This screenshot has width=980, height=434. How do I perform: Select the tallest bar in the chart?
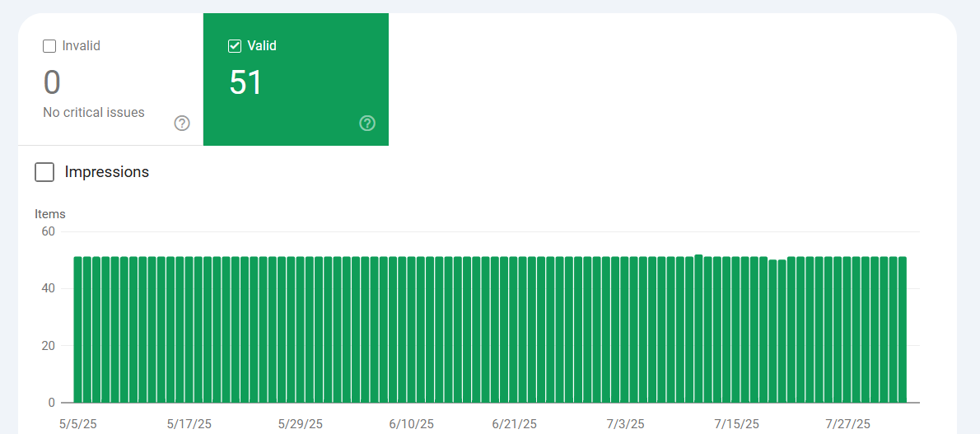tap(698, 329)
